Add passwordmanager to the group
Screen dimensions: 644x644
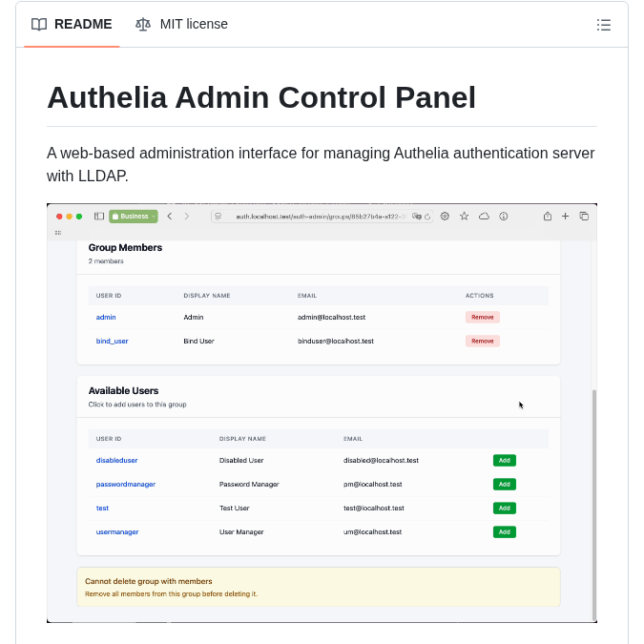point(505,485)
